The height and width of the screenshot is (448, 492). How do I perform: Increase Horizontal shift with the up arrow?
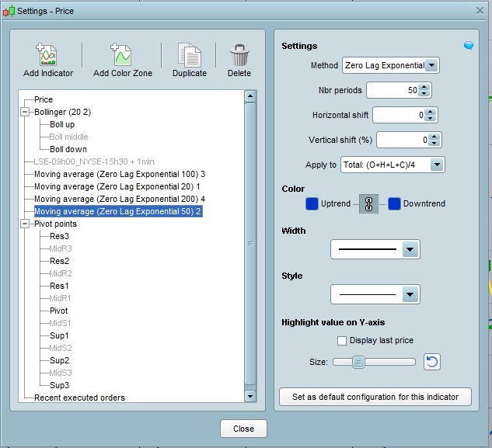pyautogui.click(x=430, y=112)
